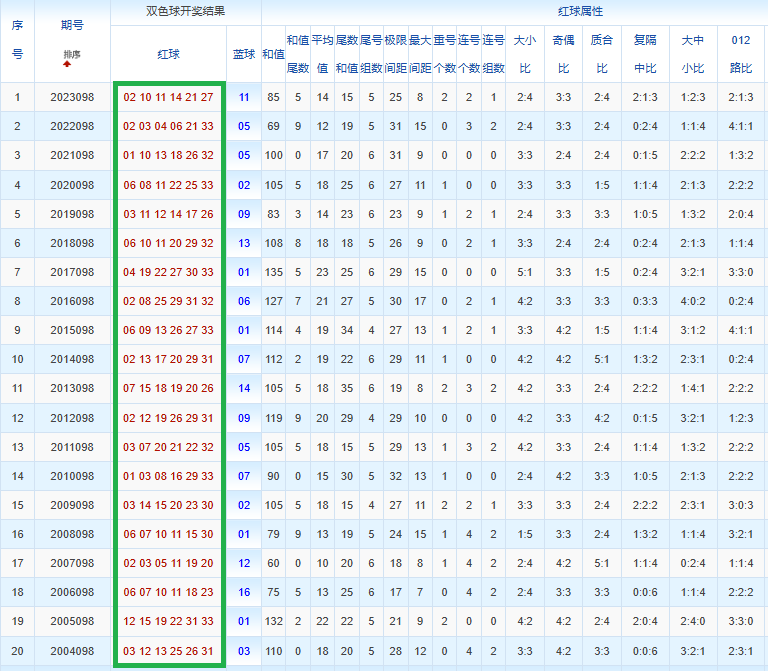
Task: Click blue ball 16 in row 18
Action: pyautogui.click(x=244, y=592)
